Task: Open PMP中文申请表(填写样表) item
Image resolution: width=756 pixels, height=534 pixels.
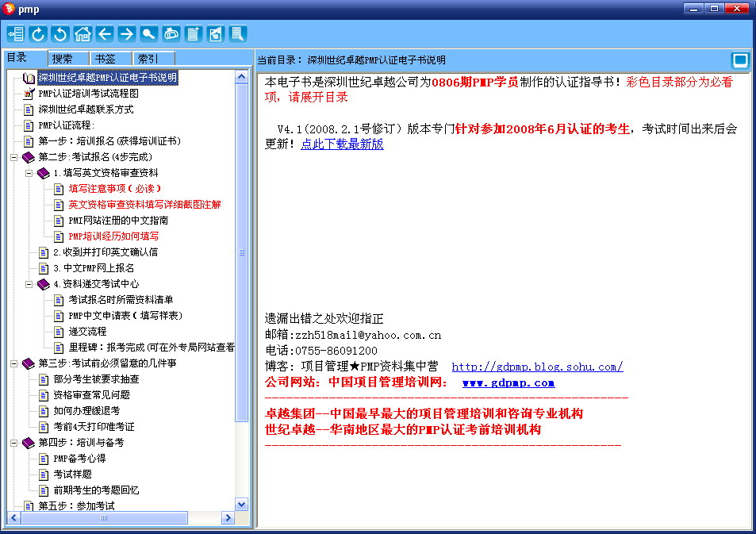Action: 125,316
